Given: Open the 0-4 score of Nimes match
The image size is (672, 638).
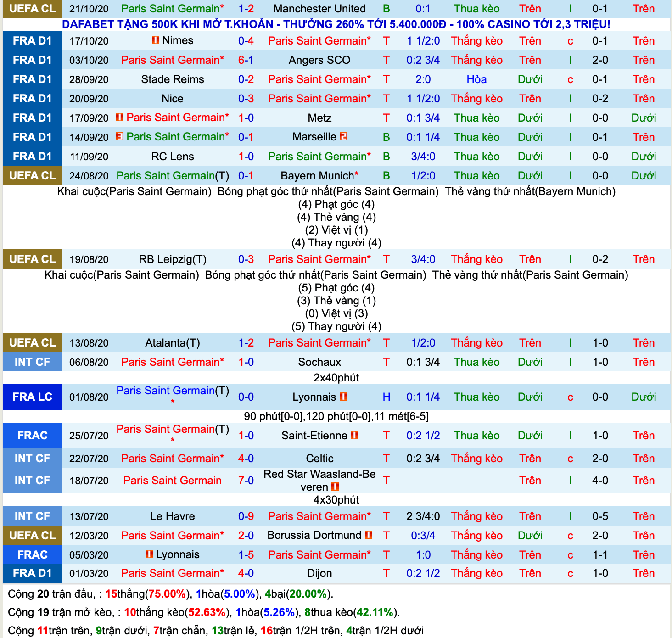Looking at the screenshot, I should tap(246, 41).
